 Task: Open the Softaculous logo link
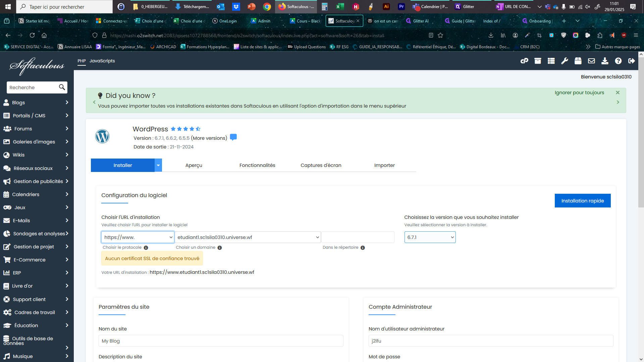(37, 66)
